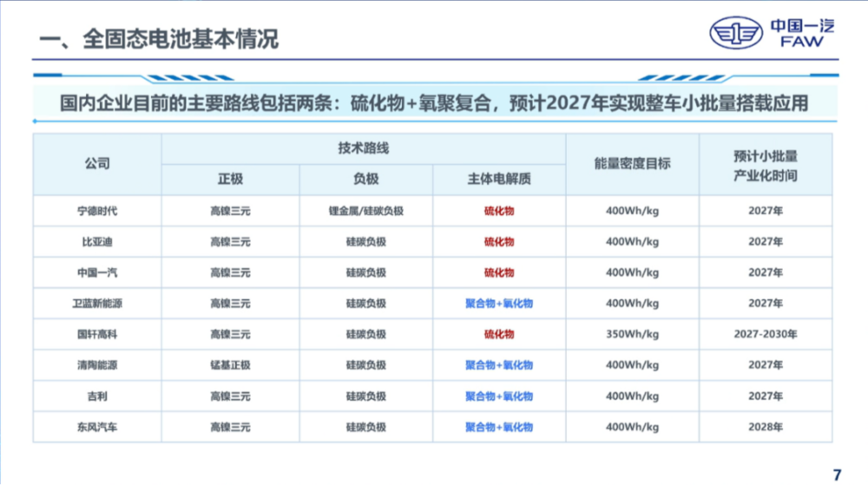Image resolution: width=868 pixels, height=485 pixels.
Task: Click the 锂金属/硅碳负极 cell
Action: pyautogui.click(x=366, y=211)
